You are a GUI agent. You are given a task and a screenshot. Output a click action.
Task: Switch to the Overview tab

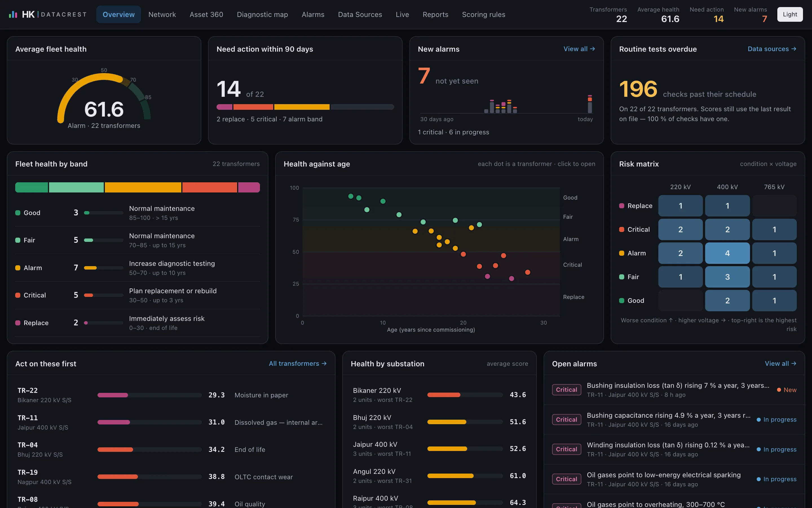coord(118,14)
